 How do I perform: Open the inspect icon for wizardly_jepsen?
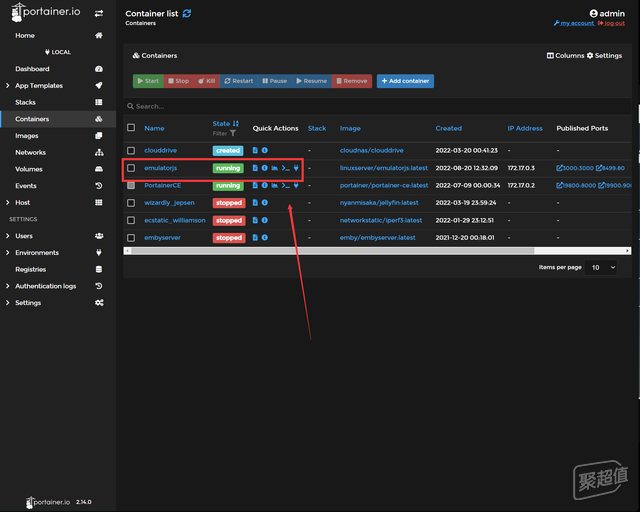[x=264, y=203]
